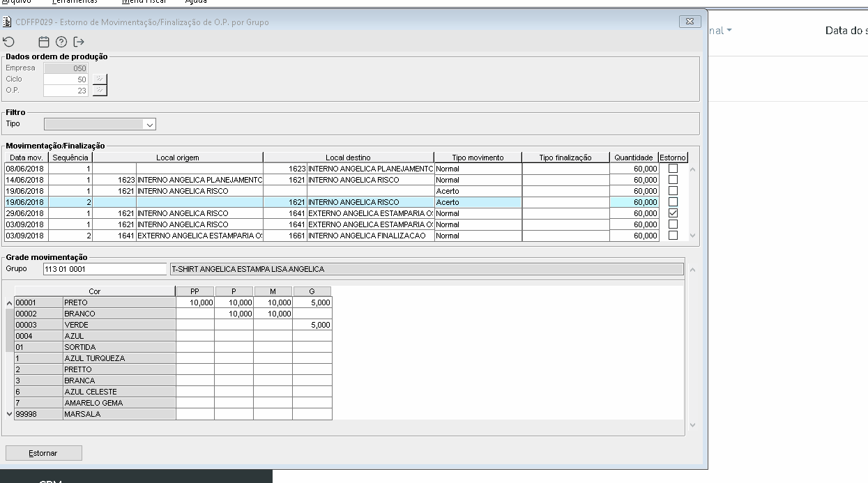Click the G size column header

312,291
